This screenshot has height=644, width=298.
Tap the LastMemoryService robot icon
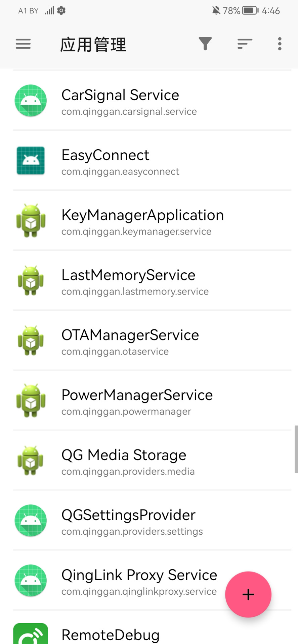point(31,280)
